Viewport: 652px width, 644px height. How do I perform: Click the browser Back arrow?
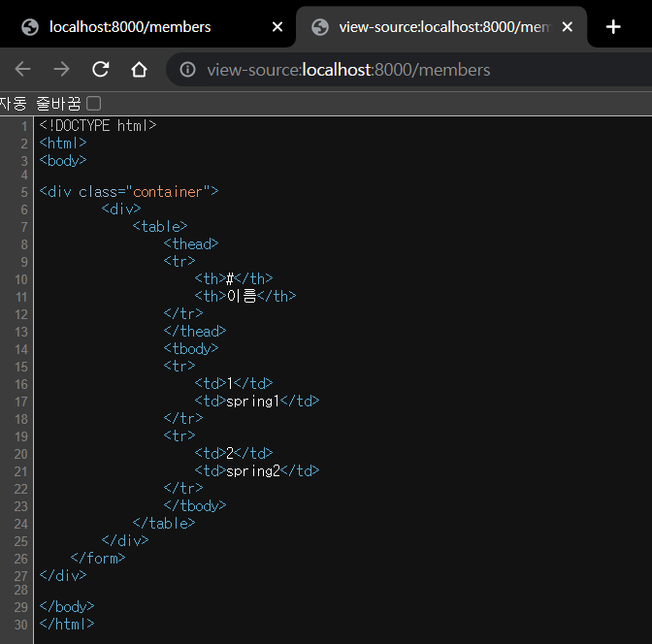pyautogui.click(x=23, y=69)
